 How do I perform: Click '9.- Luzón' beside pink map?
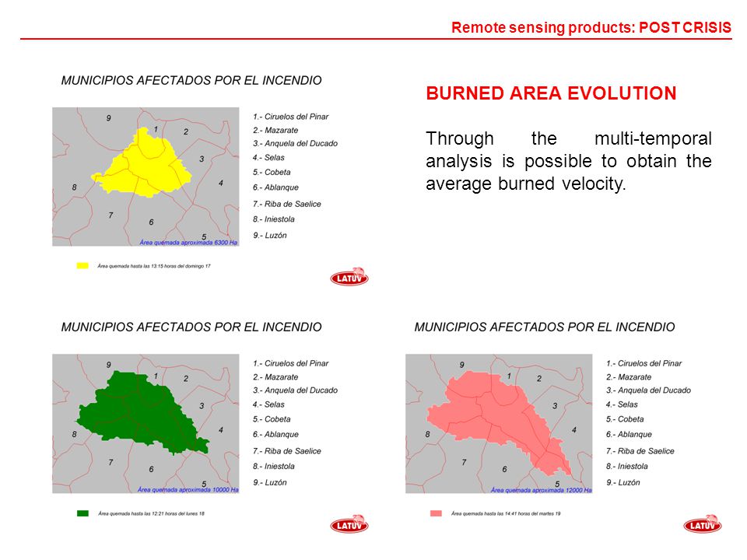622,482
